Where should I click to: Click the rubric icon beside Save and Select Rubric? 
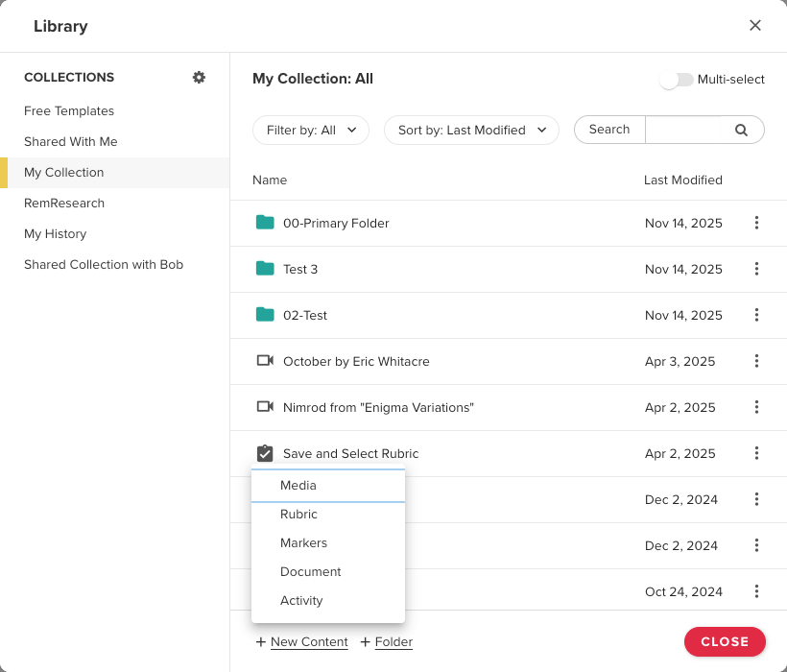265,453
